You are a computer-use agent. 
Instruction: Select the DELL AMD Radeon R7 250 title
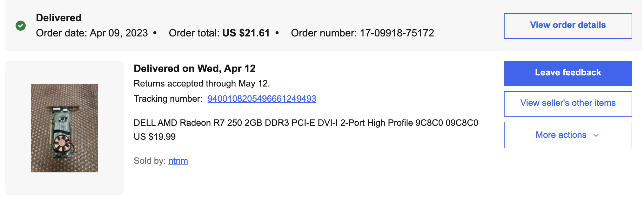click(x=305, y=123)
